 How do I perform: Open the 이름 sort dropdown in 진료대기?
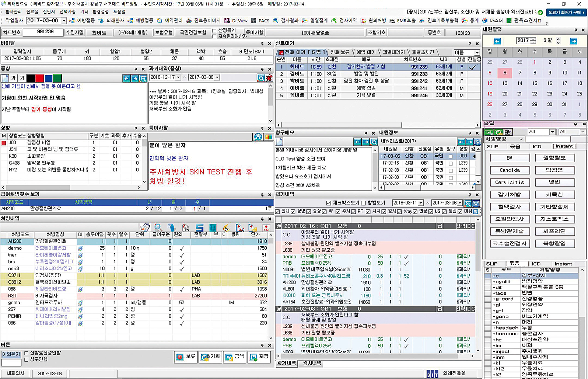(477, 53)
